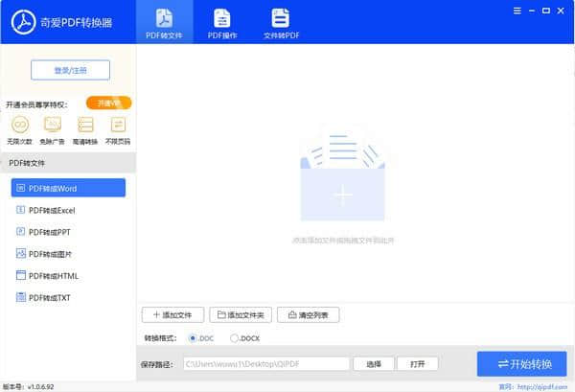Click the 添加文件 button
Viewport: 575px width, 392px height.
(x=172, y=314)
